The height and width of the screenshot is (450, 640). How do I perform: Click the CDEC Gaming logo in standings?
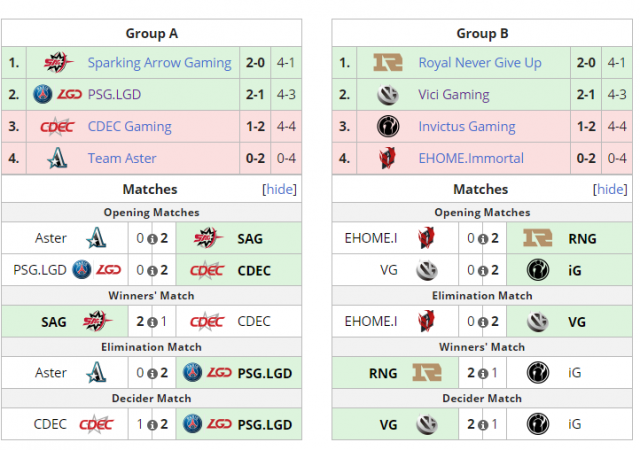tap(55, 127)
